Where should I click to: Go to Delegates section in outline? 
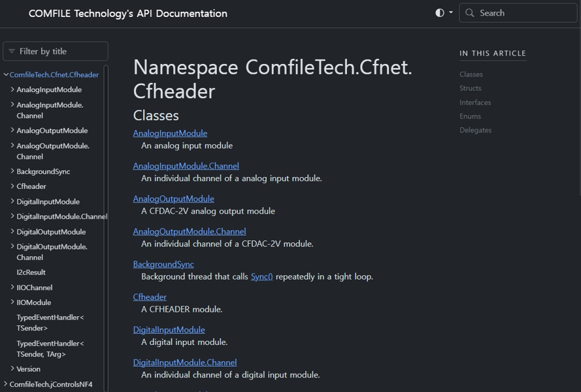[x=475, y=130]
